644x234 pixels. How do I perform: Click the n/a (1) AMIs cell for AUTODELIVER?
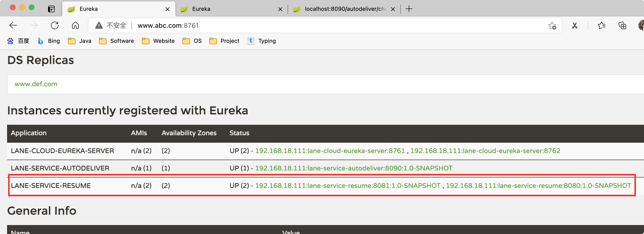(141, 168)
